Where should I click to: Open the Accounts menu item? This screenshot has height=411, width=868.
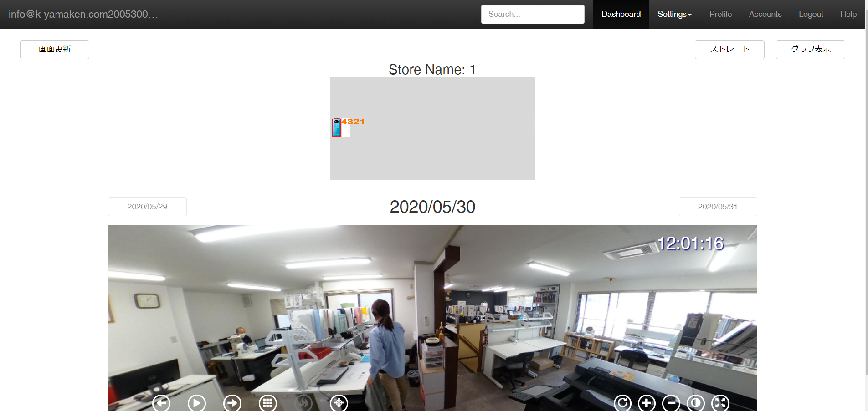765,14
